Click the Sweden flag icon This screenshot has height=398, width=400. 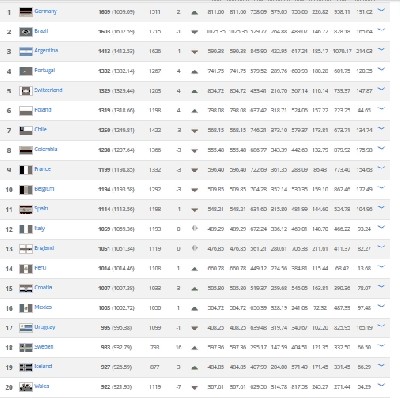click(26, 348)
